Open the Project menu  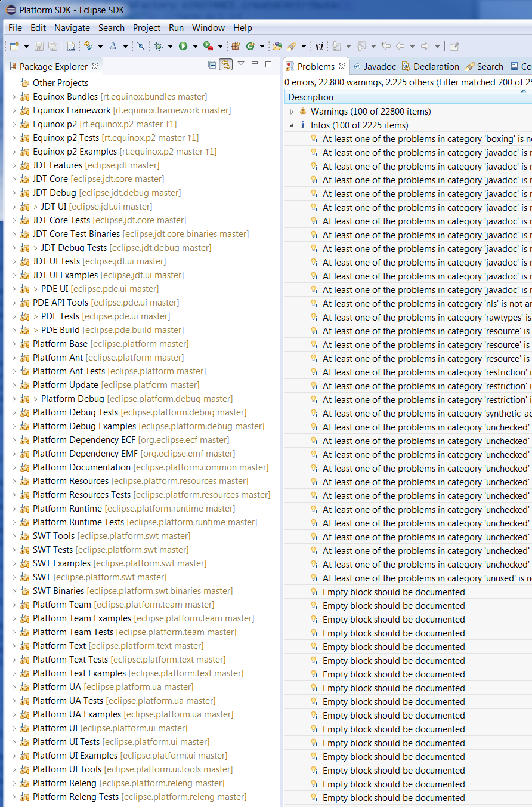tap(147, 28)
